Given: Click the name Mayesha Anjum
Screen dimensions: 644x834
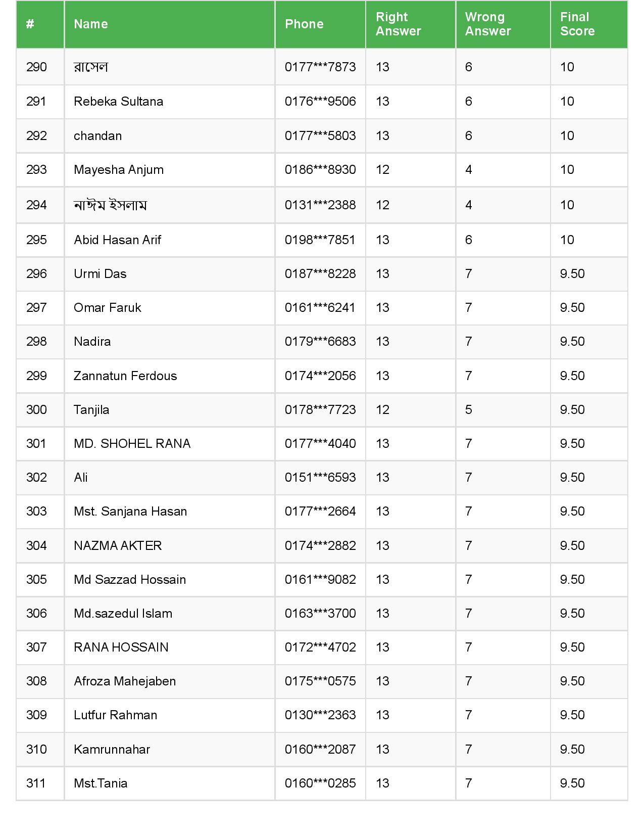Looking at the screenshot, I should pyautogui.click(x=118, y=170).
